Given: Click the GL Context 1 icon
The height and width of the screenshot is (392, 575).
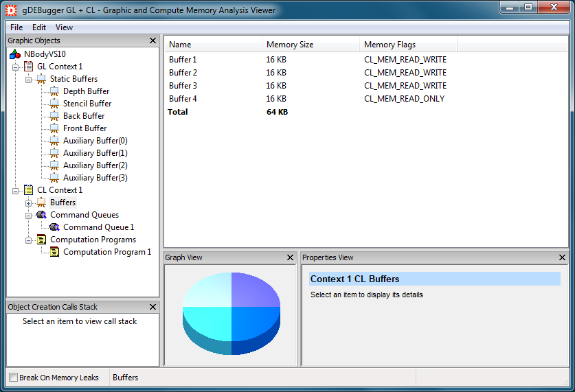Looking at the screenshot, I should 28,67.
